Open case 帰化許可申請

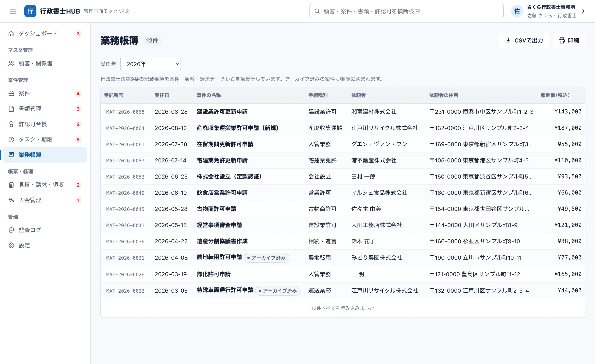click(214, 274)
